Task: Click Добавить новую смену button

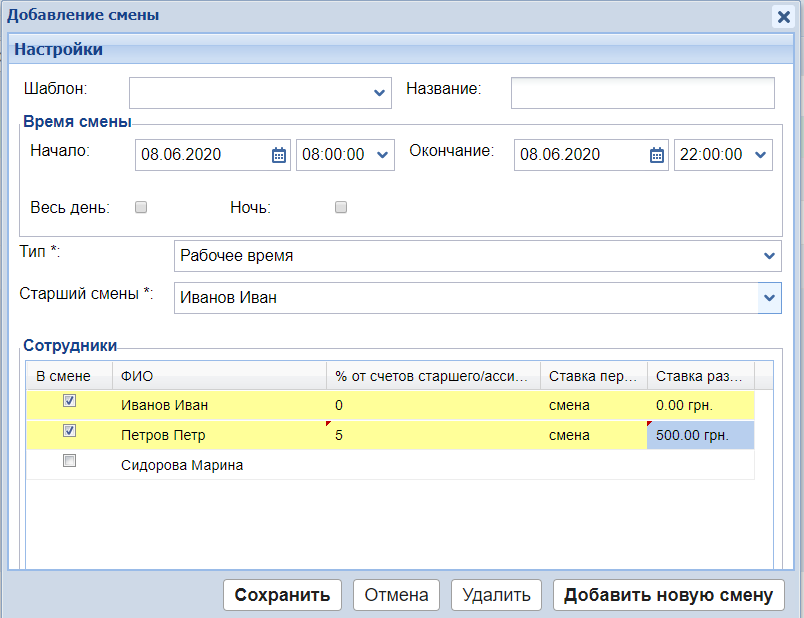Action: click(x=668, y=595)
